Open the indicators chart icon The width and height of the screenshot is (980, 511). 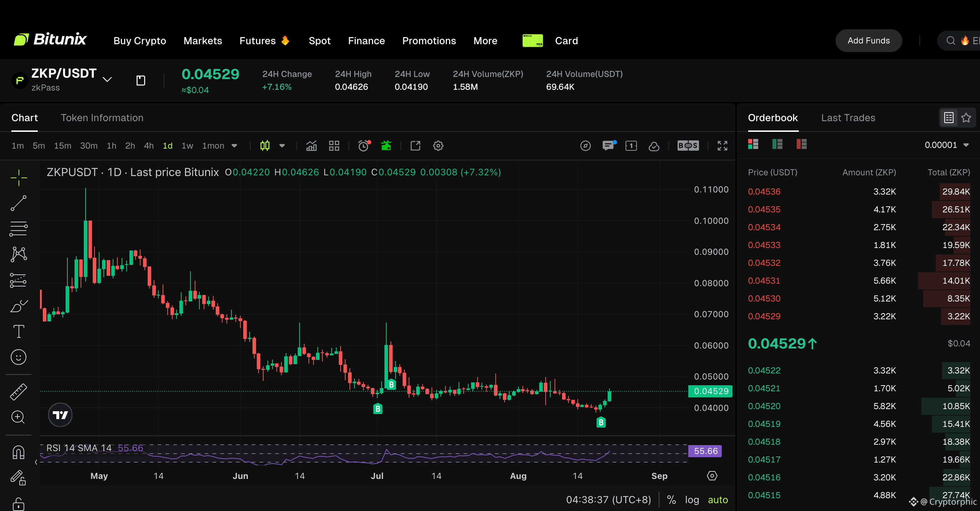tap(311, 146)
